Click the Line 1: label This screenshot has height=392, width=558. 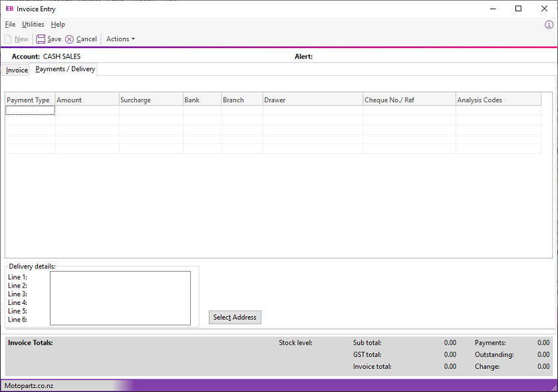[x=17, y=277]
